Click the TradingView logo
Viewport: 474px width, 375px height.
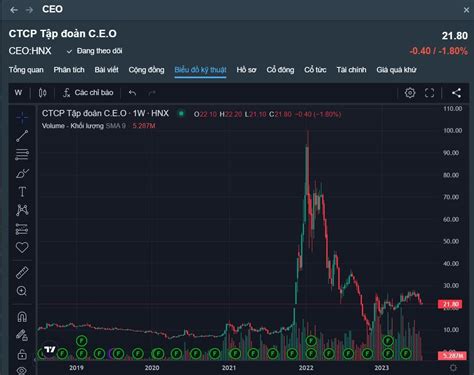50,349
